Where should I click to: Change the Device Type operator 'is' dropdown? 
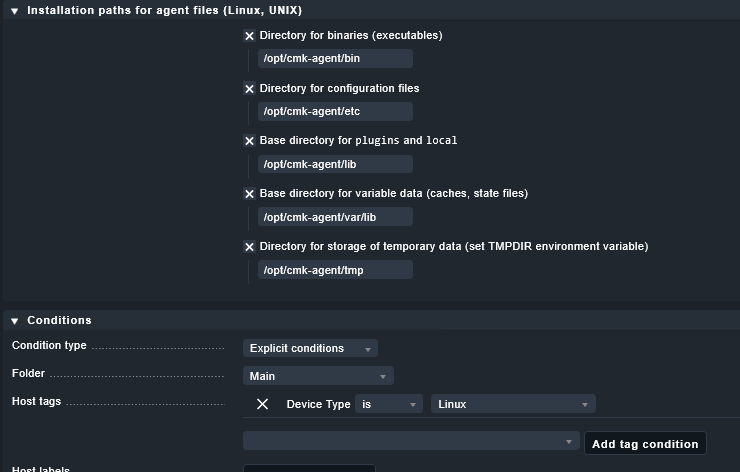(x=388, y=404)
